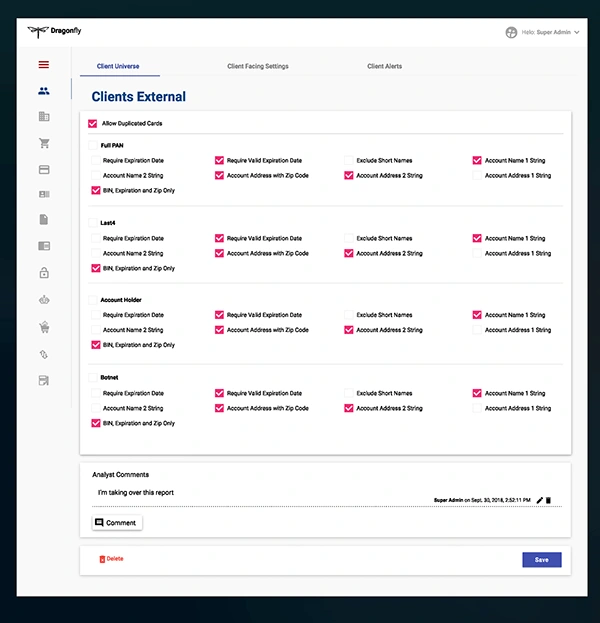The width and height of the screenshot is (600, 623).
Task: Edit the analyst comment with pencil icon
Action: click(x=539, y=500)
